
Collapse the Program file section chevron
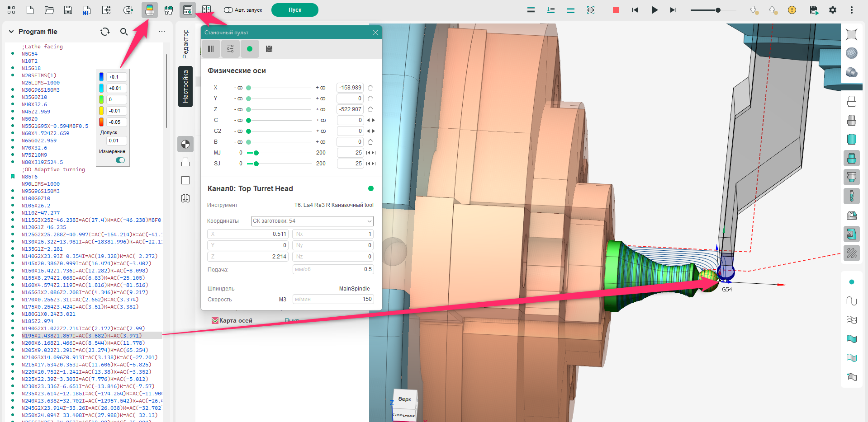click(11, 32)
